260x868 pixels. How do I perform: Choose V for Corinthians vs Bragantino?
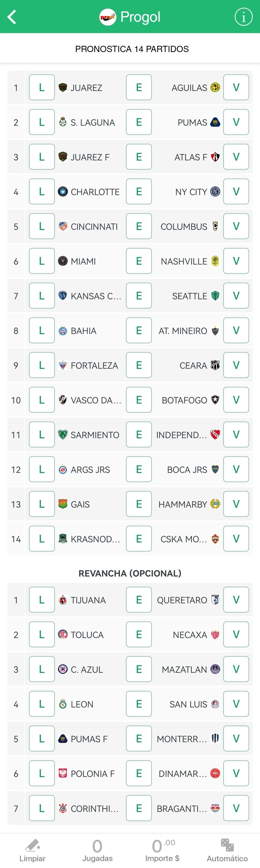(x=236, y=808)
